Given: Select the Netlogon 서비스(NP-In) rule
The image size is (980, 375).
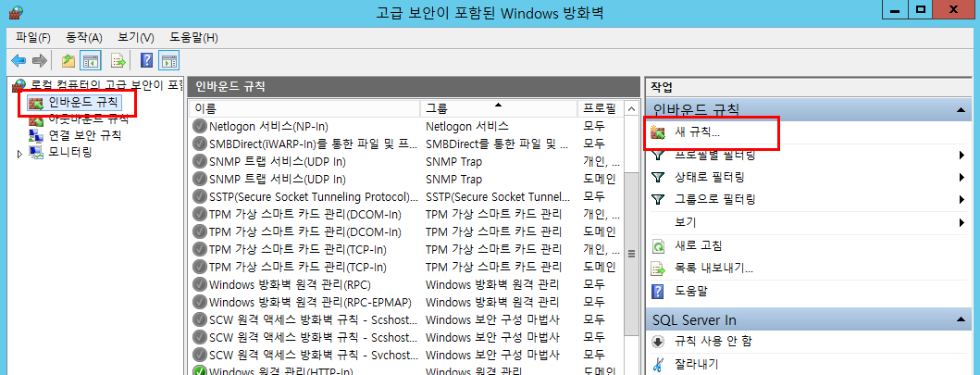Looking at the screenshot, I should (x=407, y=126).
